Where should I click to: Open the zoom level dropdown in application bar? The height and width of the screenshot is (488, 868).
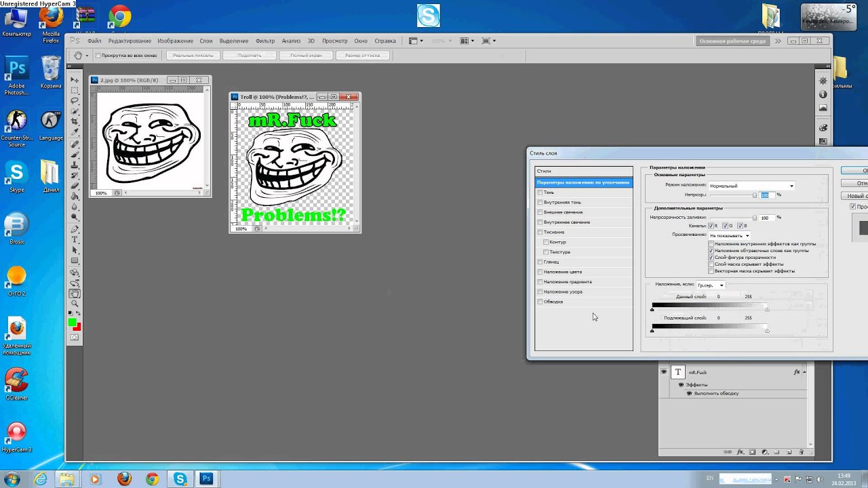point(442,41)
